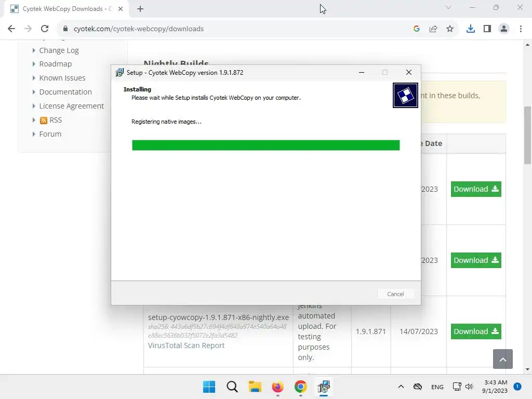Screen dimensions: 532x399
Task: Open the Known Issues sidebar link
Action: click(x=62, y=78)
